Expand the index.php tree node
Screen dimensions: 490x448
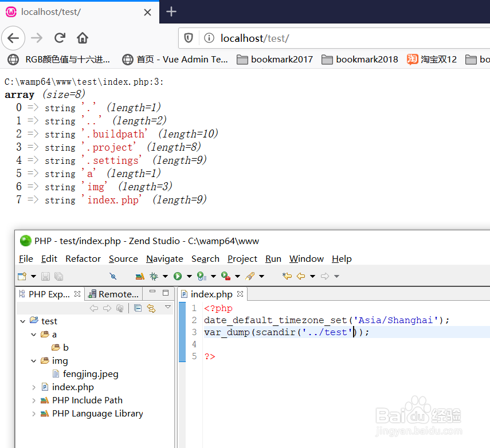34,387
